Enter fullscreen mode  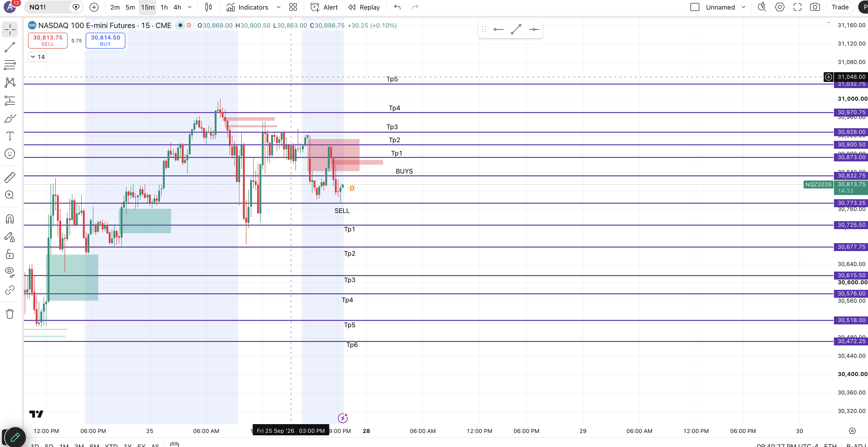click(x=797, y=7)
